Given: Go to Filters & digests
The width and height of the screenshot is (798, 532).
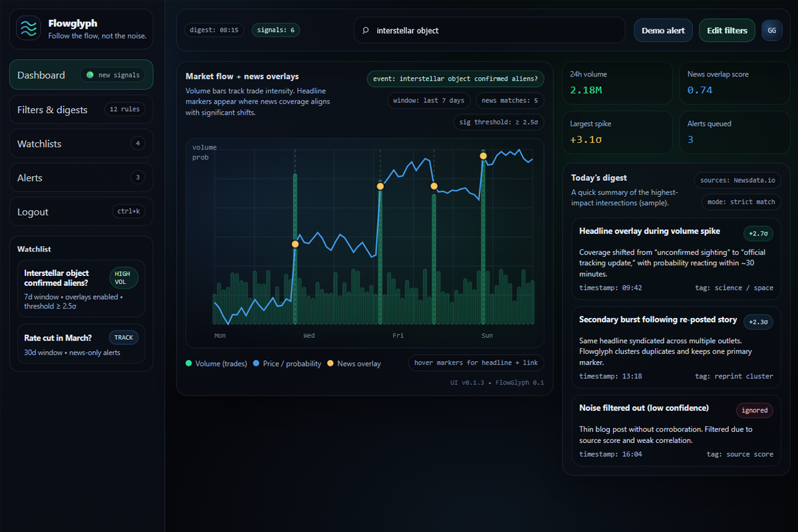Looking at the screenshot, I should pyautogui.click(x=53, y=110).
